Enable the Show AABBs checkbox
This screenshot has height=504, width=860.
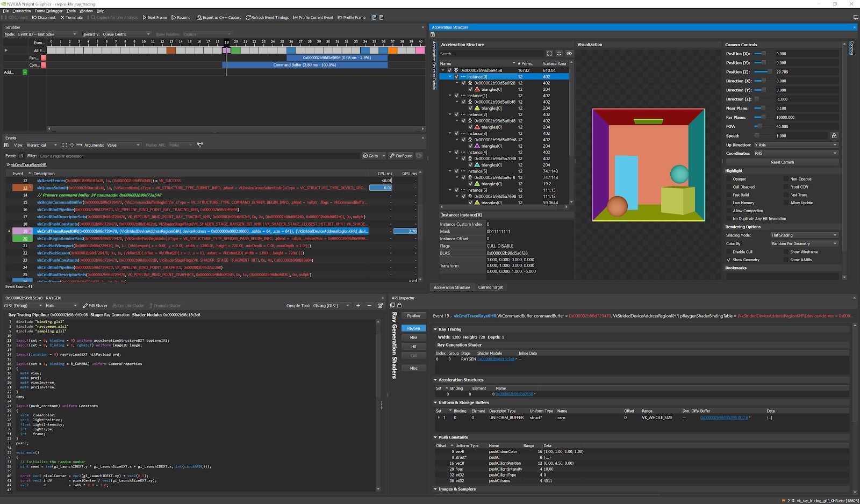(786, 260)
